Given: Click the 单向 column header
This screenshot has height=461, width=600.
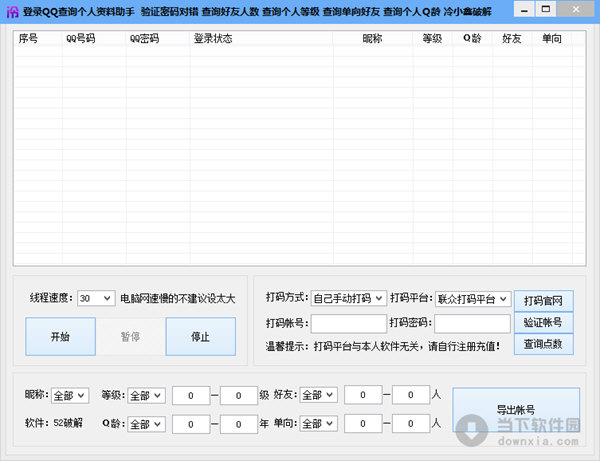Looking at the screenshot, I should [x=552, y=38].
